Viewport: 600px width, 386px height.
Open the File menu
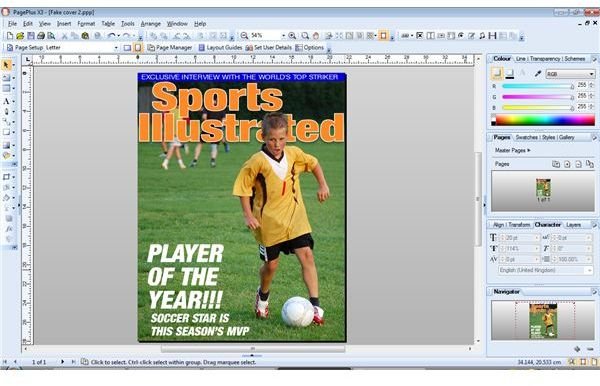(12, 24)
